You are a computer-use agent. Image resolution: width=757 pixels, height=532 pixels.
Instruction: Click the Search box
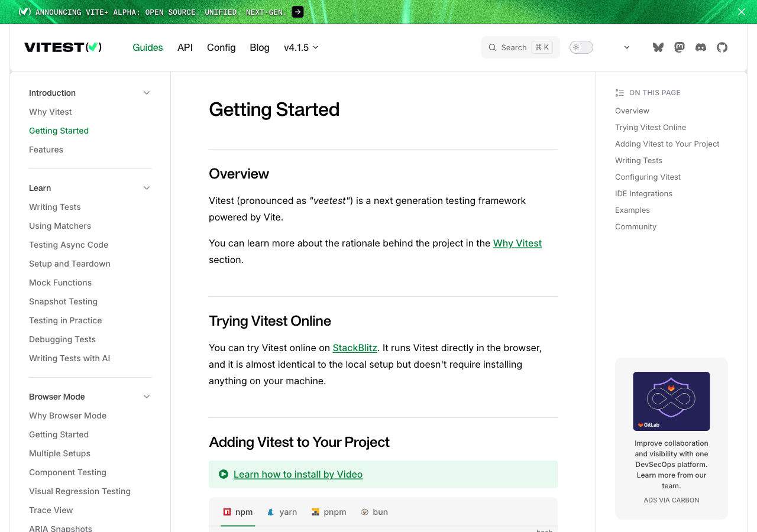point(520,47)
